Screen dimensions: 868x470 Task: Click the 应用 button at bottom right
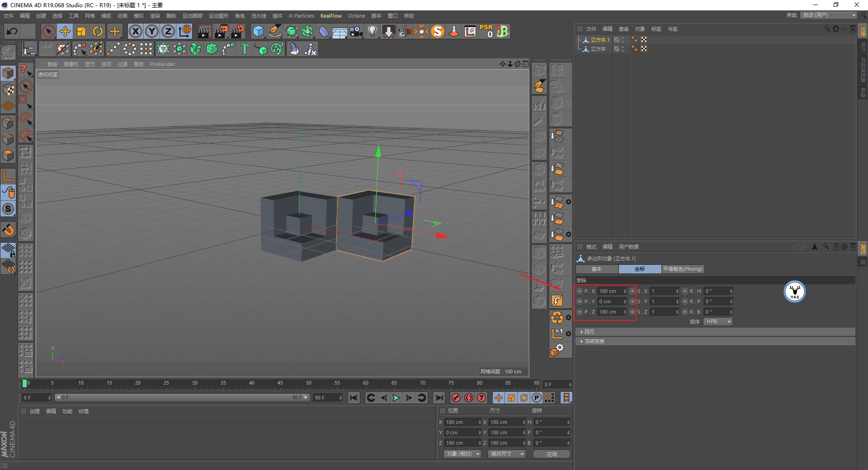click(x=551, y=454)
